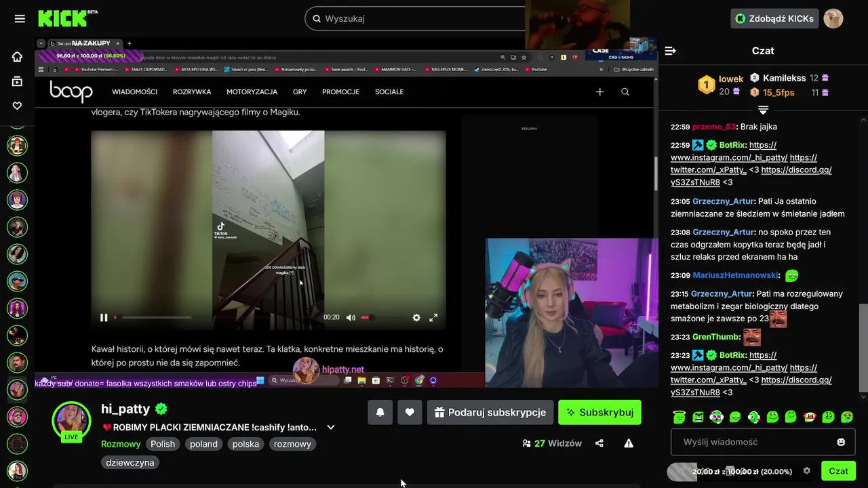This screenshot has height=488, width=868.
Task: Open GRY menu on boop page
Action: (300, 91)
